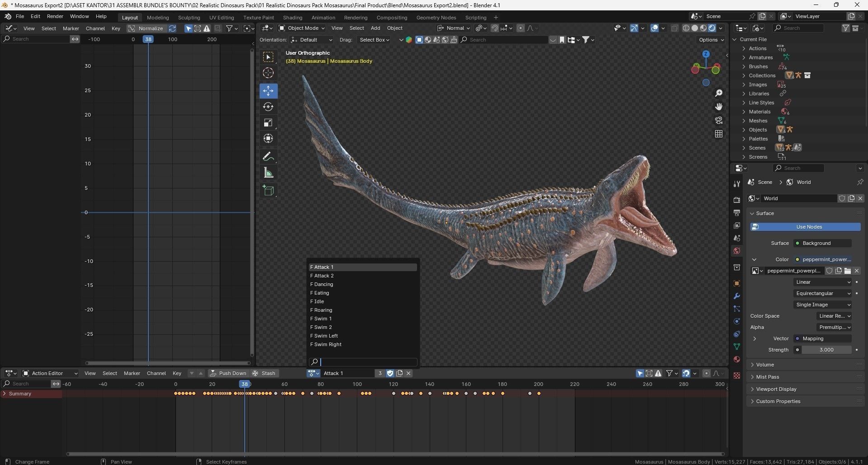Viewport: 868px width, 465px height.
Task: Expand the Summary channel row
Action: pos(5,394)
